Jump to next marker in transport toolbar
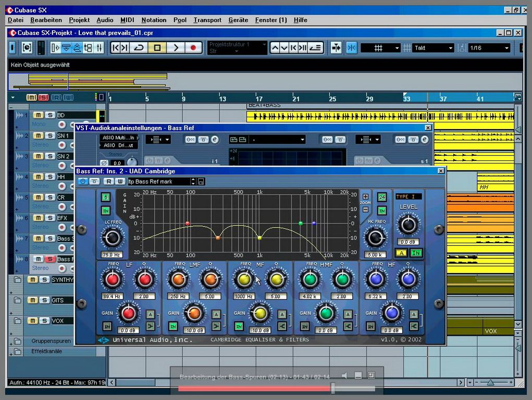Screen dimensions: 532x400 tap(125, 48)
